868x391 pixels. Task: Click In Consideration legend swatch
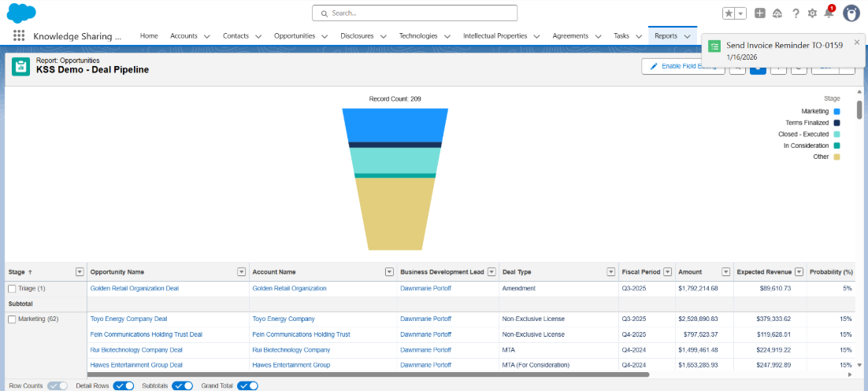tap(837, 146)
